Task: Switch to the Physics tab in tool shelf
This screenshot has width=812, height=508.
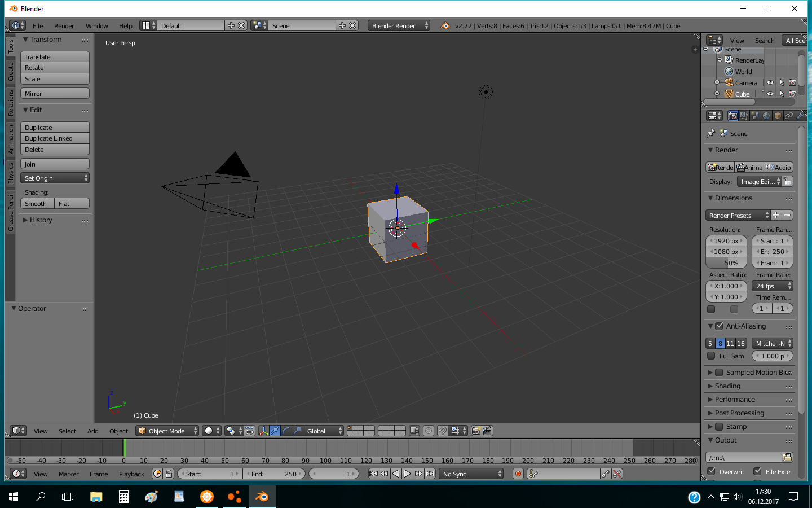Action: (x=10, y=173)
